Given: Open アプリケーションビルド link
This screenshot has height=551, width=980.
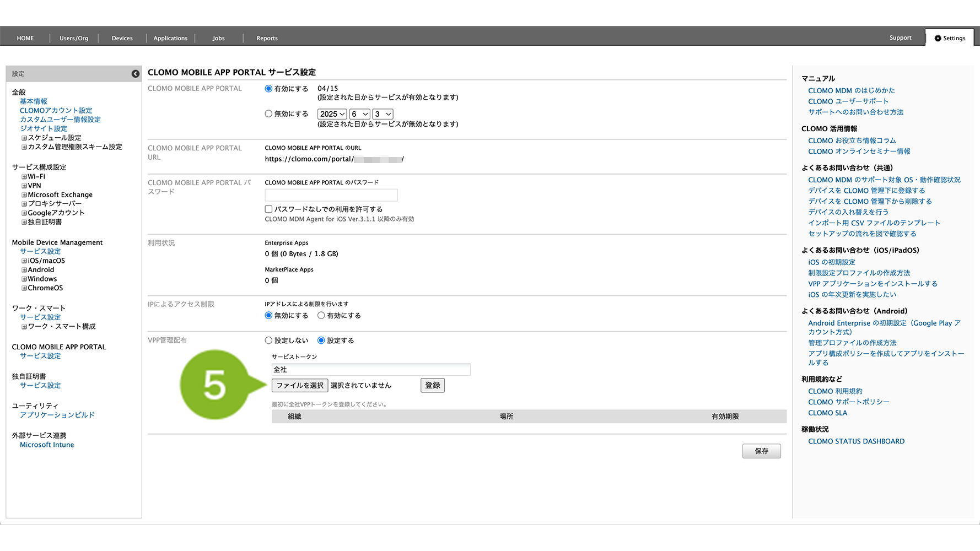Looking at the screenshot, I should 57,415.
